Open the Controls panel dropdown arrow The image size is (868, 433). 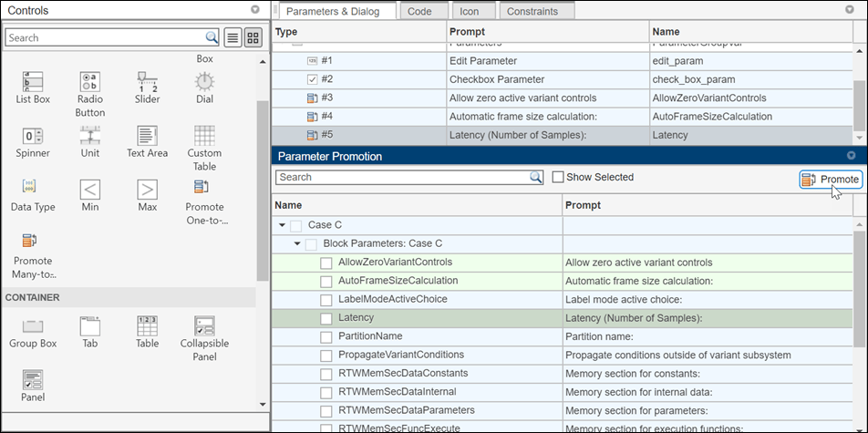point(255,9)
